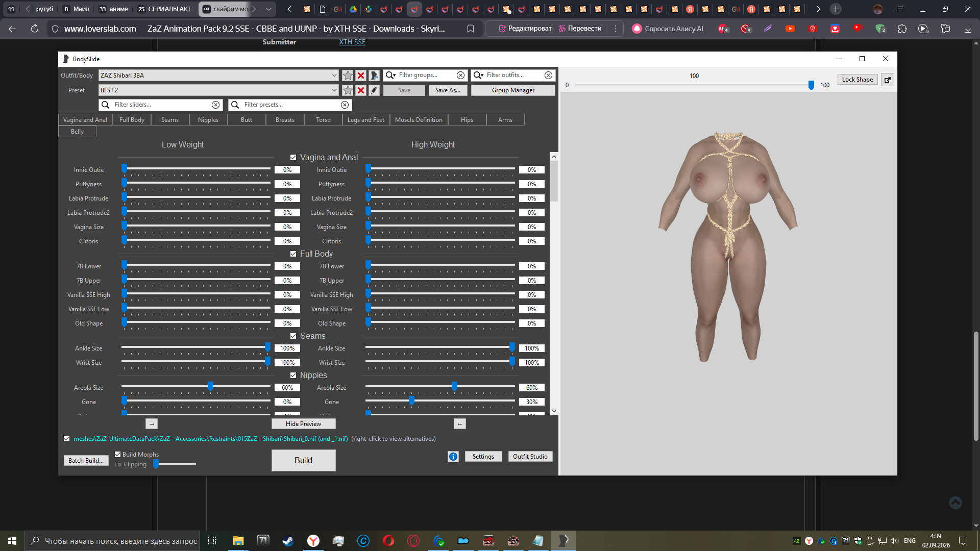
Task: Select the Full Body slider category tab
Action: 132,120
